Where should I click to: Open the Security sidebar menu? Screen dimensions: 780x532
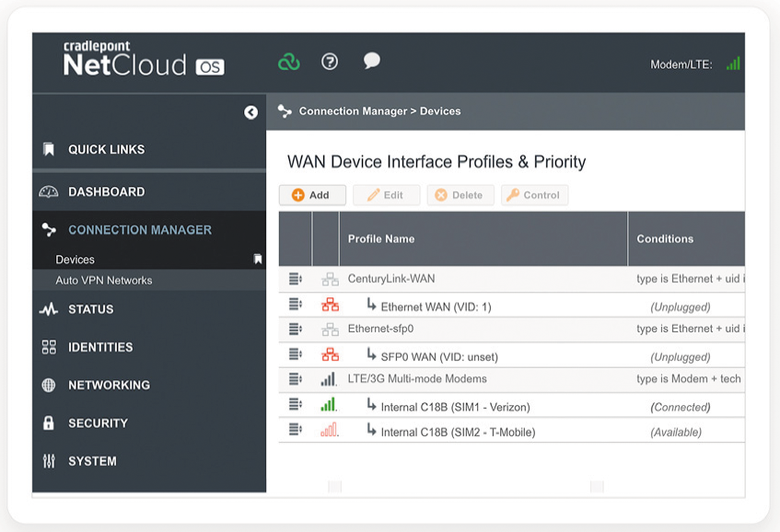[x=98, y=423]
